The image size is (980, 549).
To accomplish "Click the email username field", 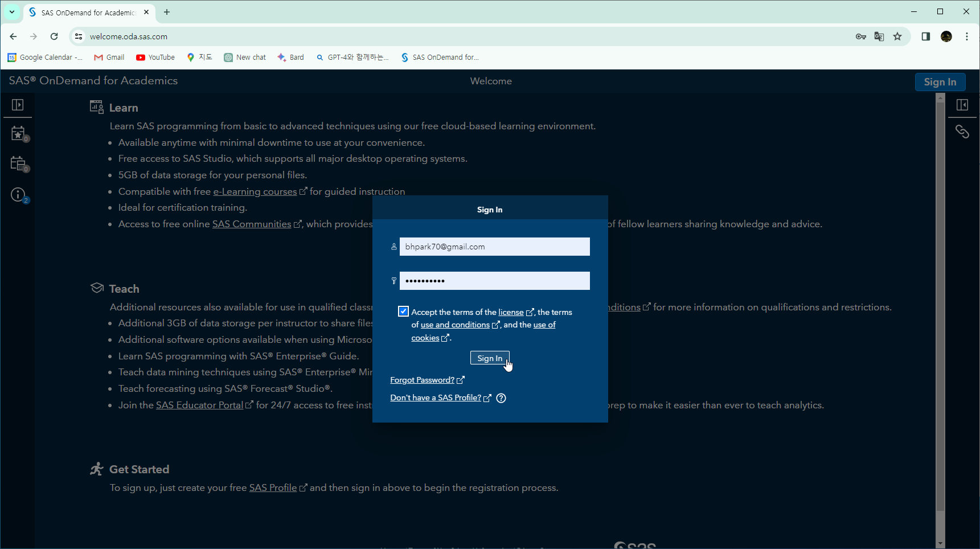I will click(495, 247).
